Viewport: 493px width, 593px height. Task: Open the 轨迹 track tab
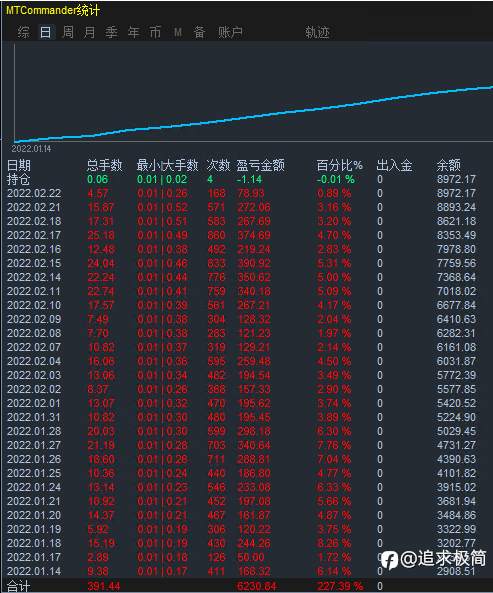pyautogui.click(x=318, y=32)
